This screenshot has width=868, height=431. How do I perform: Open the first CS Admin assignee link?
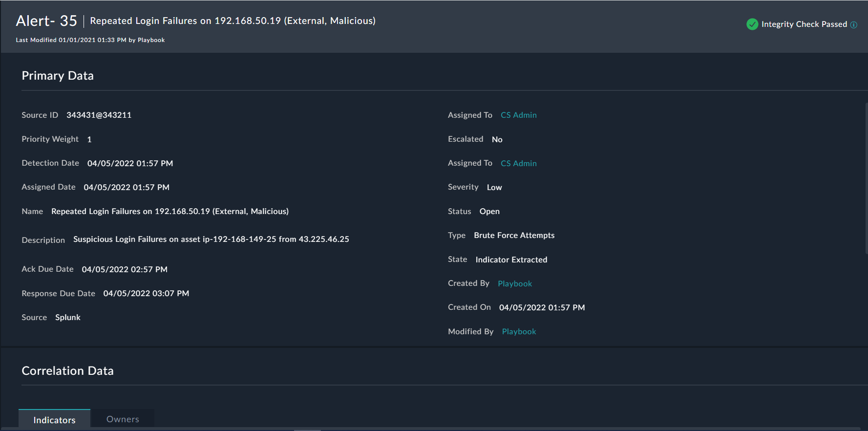point(518,115)
